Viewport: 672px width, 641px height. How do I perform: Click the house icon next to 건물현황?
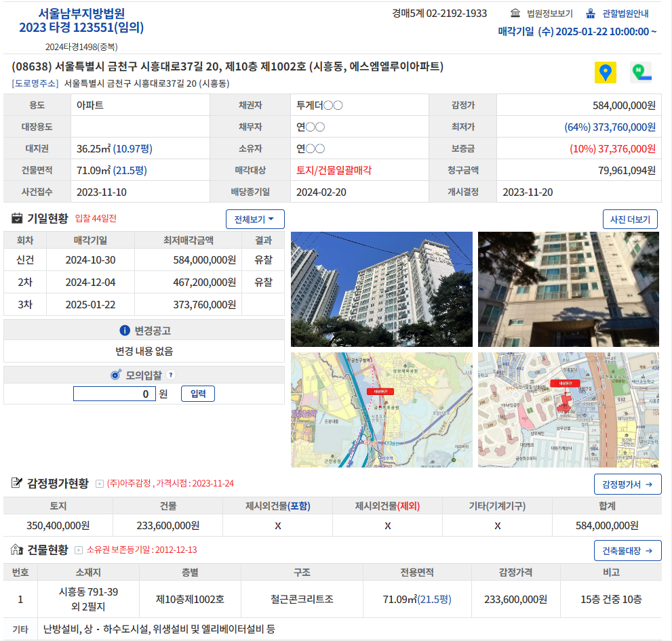[18, 550]
